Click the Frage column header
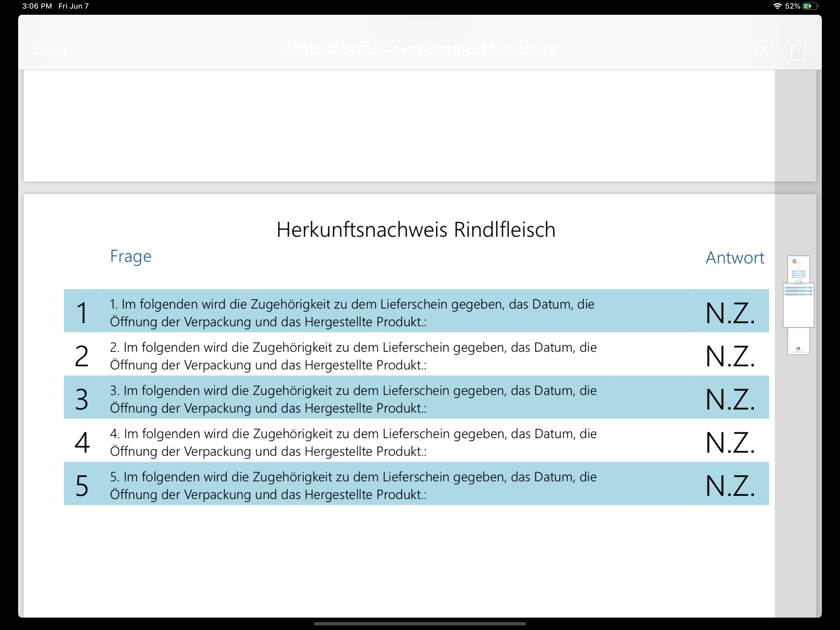 pos(131,257)
